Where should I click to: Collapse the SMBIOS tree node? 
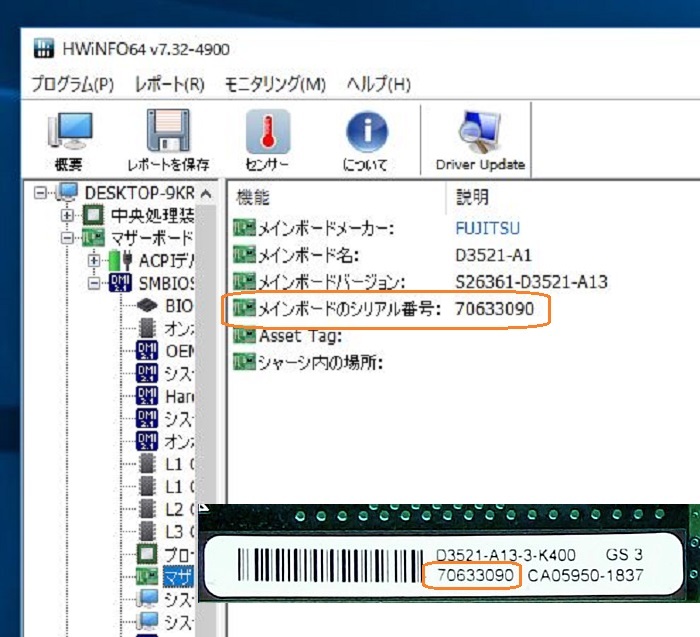click(x=94, y=283)
